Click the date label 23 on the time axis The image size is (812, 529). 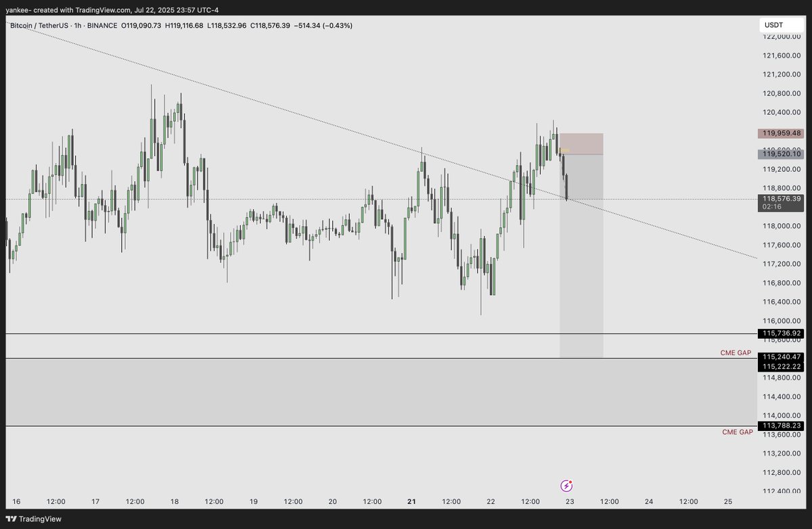[x=570, y=501]
